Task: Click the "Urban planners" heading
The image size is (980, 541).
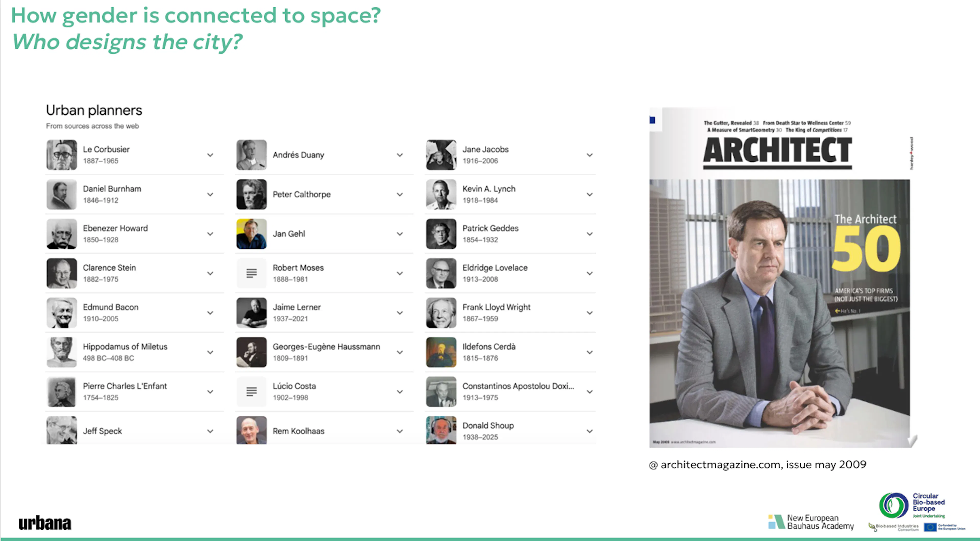Action: click(x=94, y=110)
